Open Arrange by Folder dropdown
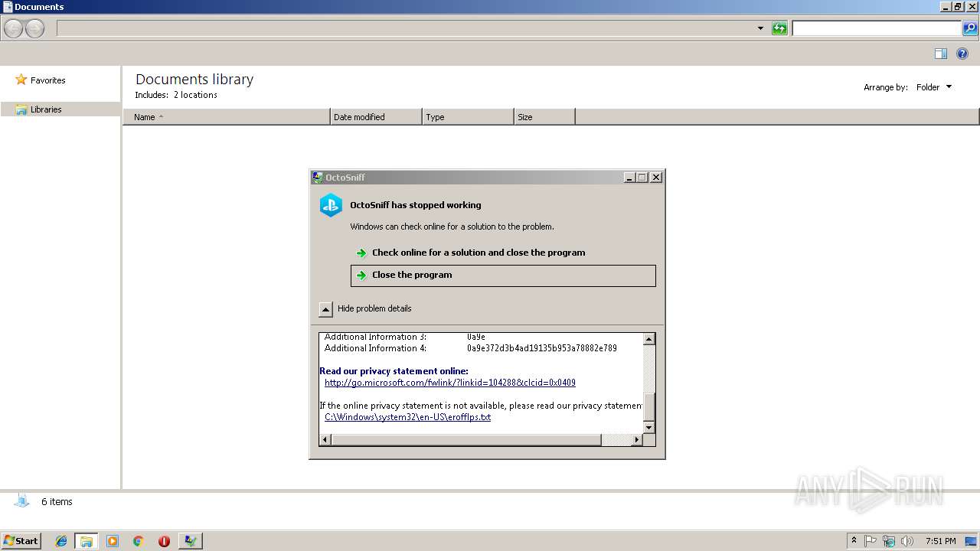The image size is (980, 551). click(933, 87)
